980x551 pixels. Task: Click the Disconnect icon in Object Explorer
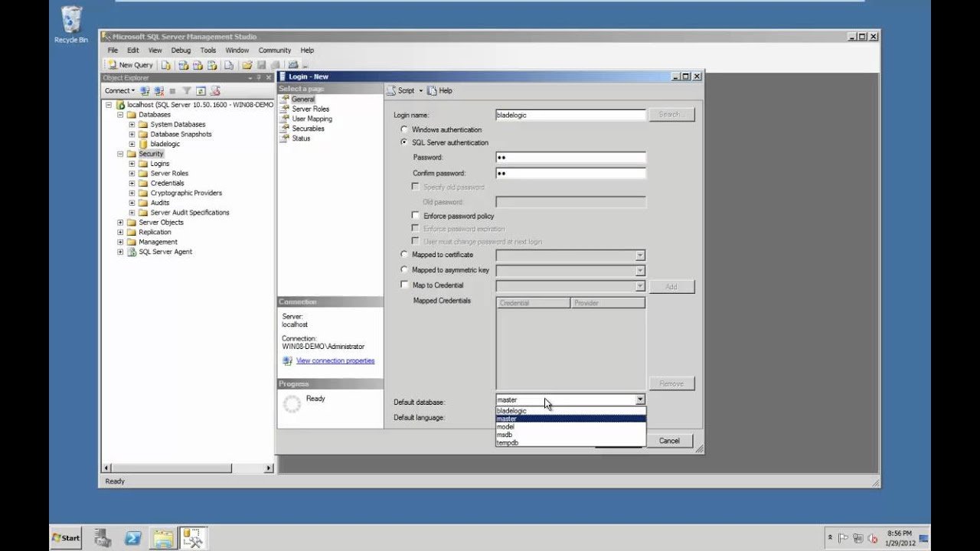[159, 90]
